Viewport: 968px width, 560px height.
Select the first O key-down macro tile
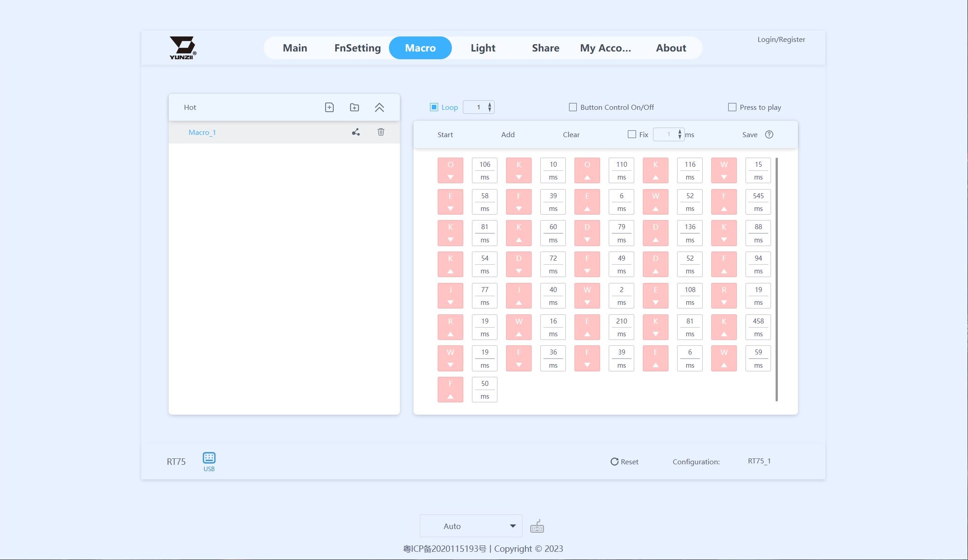pyautogui.click(x=450, y=170)
